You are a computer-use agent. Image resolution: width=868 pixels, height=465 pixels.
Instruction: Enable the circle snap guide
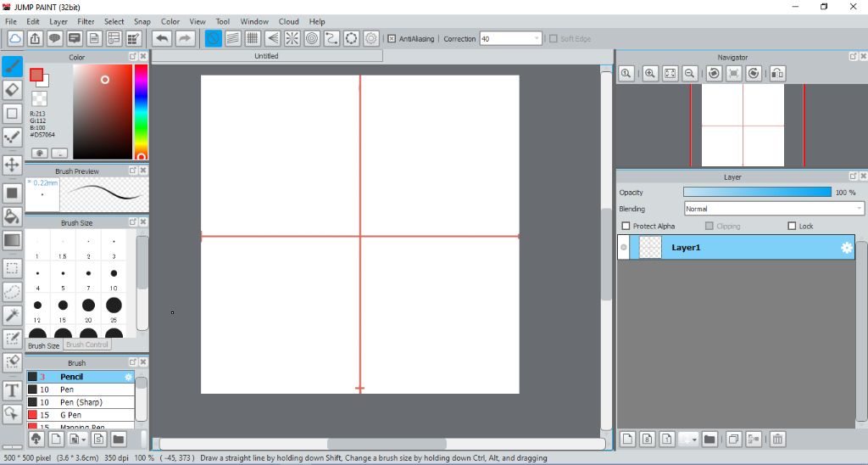312,38
